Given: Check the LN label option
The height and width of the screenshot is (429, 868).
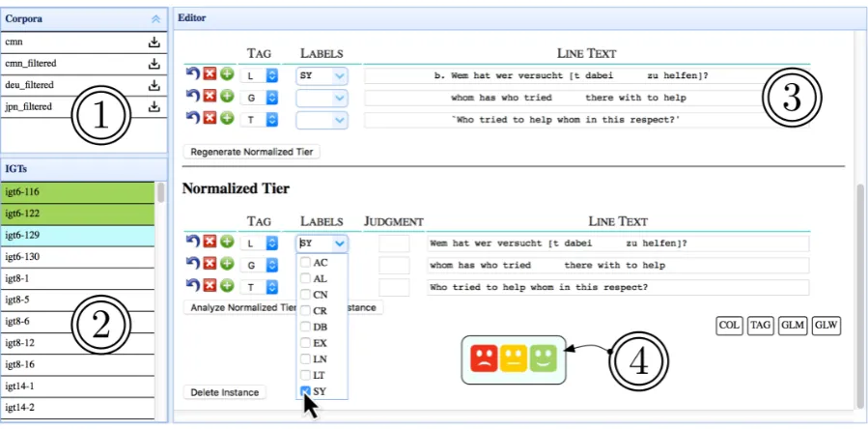Looking at the screenshot, I should (305, 359).
